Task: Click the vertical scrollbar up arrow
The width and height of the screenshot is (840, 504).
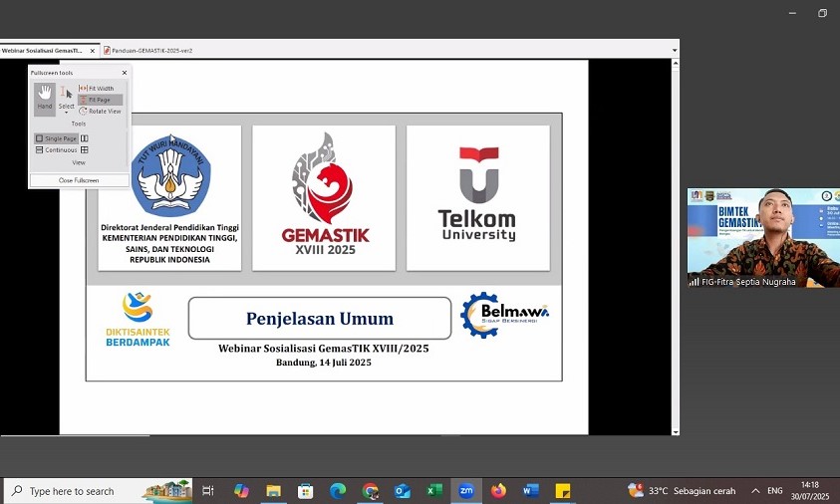Action: click(x=675, y=64)
